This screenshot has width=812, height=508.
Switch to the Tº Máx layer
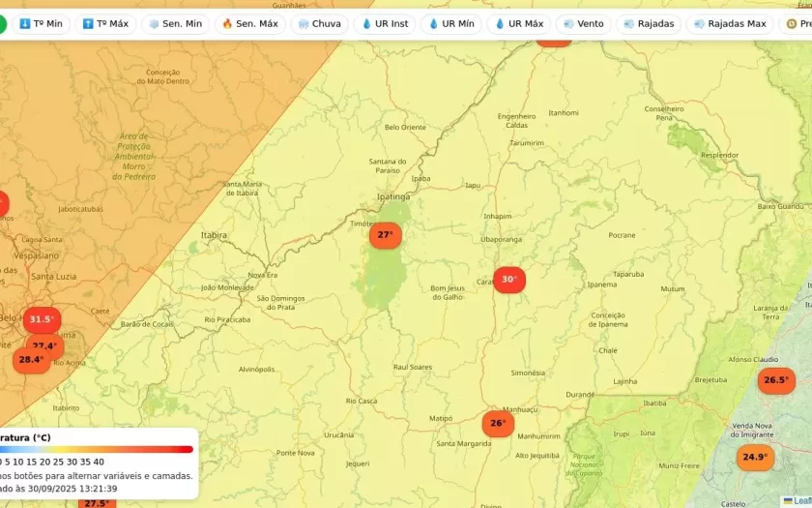[x=105, y=23]
